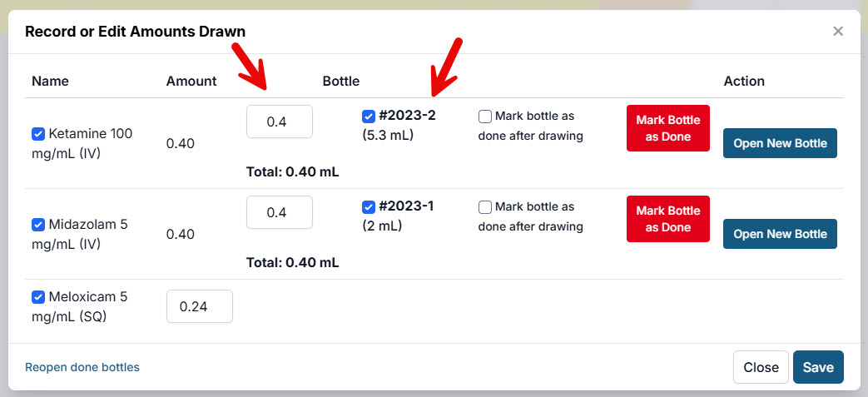
Task: Toggle the Midazolam 5 mg/mL (IV) checkbox
Action: click(x=38, y=225)
